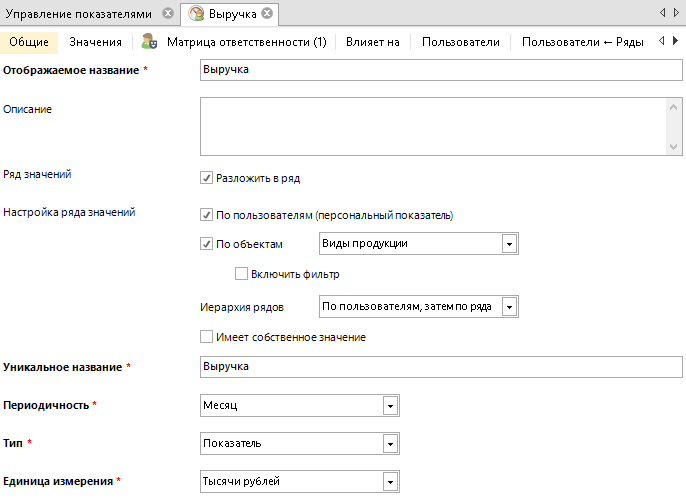
Task: Toggle the Разложить в ряд checkbox
Action: [207, 179]
